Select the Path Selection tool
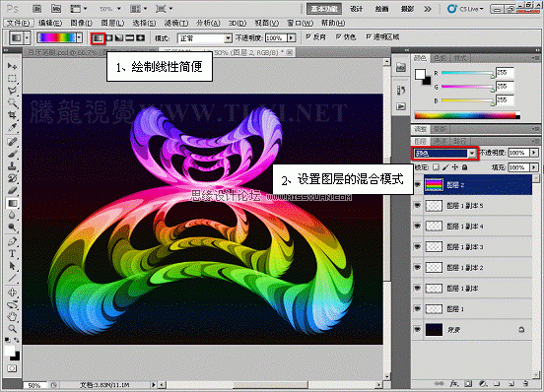 click(x=12, y=266)
